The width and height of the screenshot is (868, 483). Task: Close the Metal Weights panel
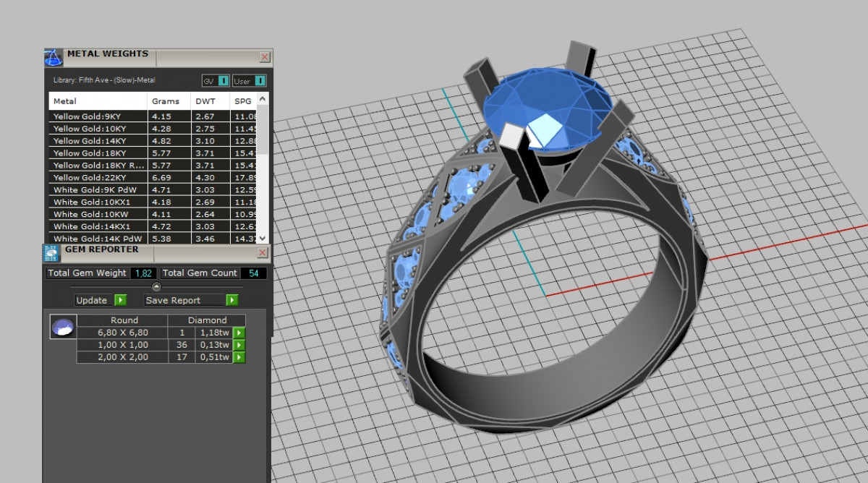click(x=265, y=57)
